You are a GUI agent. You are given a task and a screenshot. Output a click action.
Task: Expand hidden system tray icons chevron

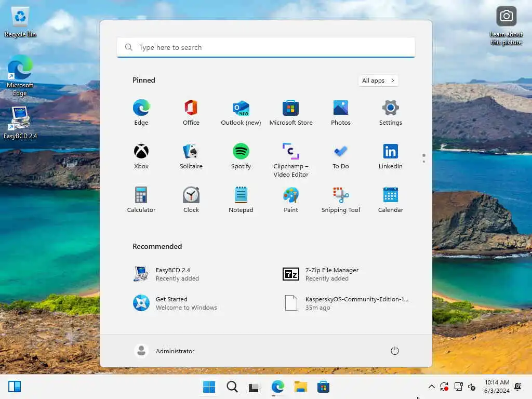[x=432, y=387]
